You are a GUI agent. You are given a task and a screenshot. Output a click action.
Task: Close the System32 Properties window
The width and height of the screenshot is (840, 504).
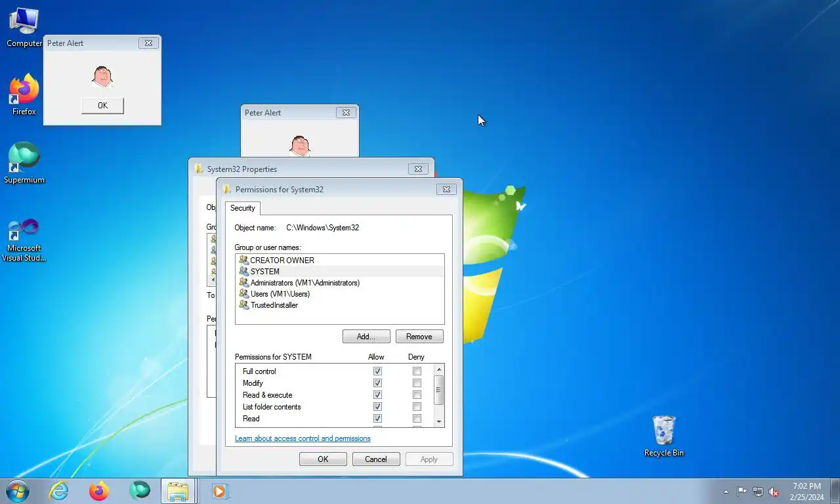click(x=418, y=169)
